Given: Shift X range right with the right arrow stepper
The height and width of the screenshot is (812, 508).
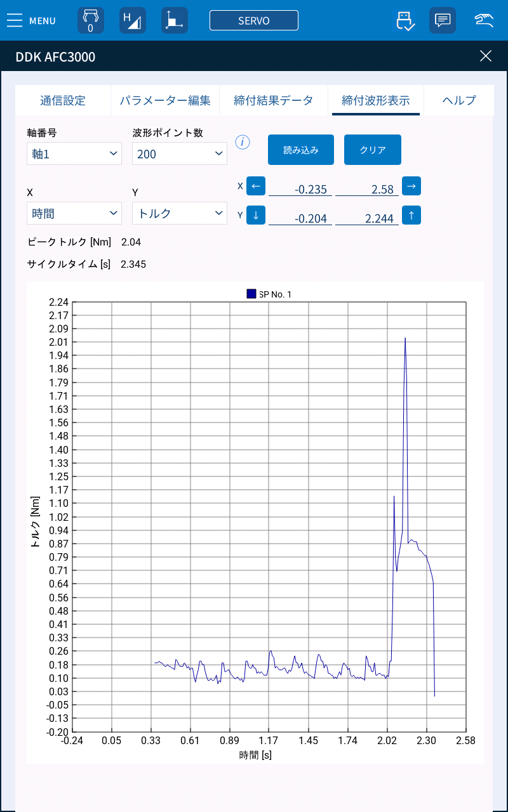Looking at the screenshot, I should click(x=411, y=186).
